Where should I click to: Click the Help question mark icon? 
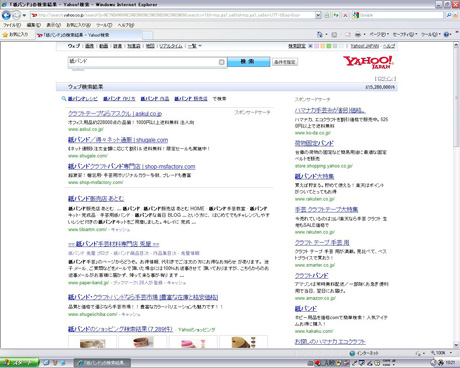tap(446, 34)
